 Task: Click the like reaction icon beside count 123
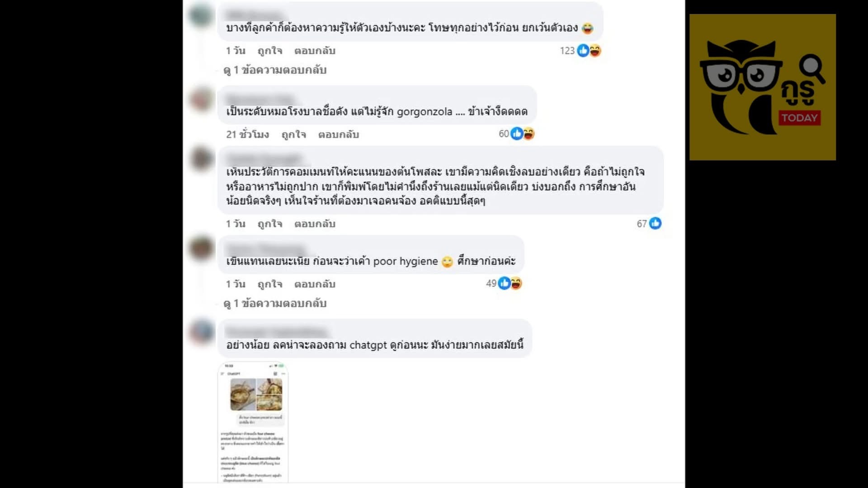point(583,51)
